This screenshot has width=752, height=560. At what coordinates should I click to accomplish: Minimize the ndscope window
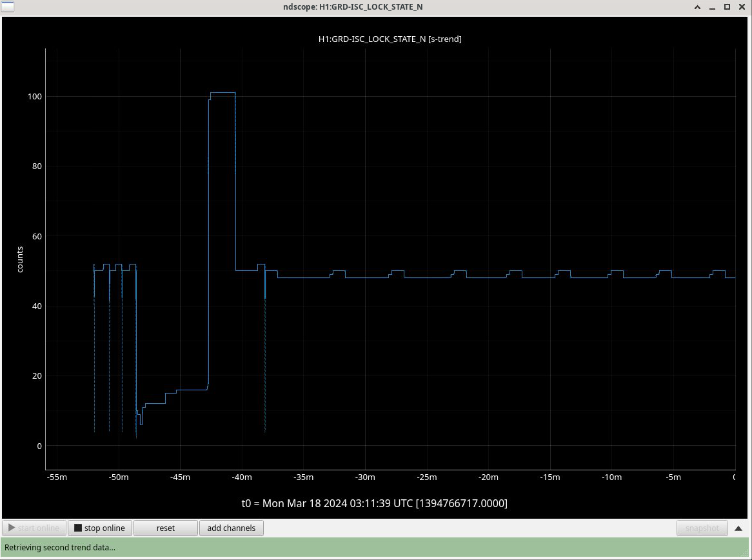(x=713, y=6)
